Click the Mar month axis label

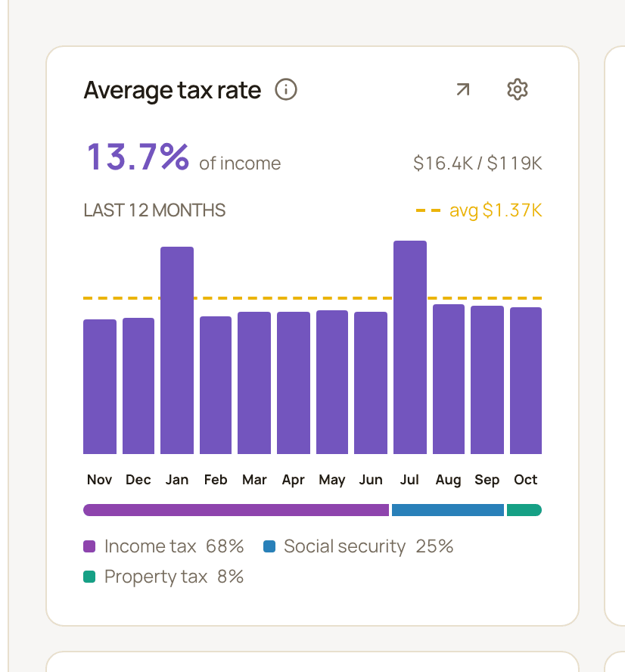[x=254, y=480]
